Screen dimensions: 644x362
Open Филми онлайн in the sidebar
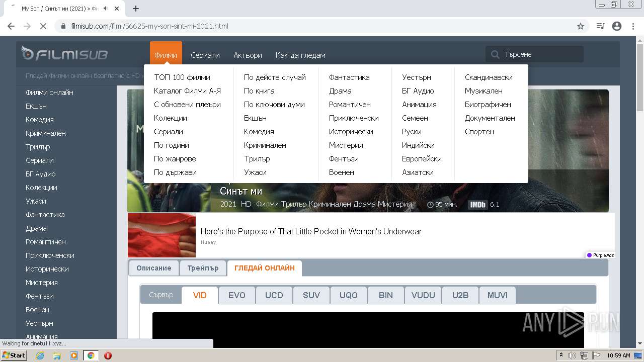coord(49,93)
